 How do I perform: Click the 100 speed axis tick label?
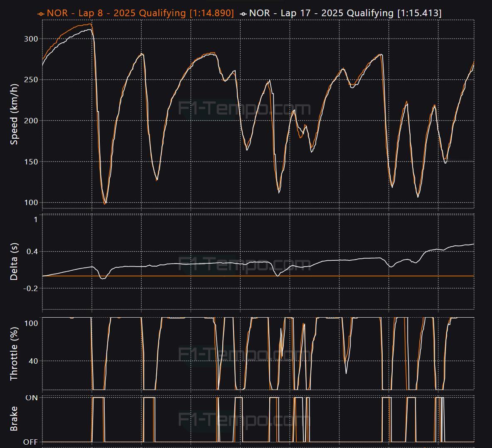tap(31, 203)
